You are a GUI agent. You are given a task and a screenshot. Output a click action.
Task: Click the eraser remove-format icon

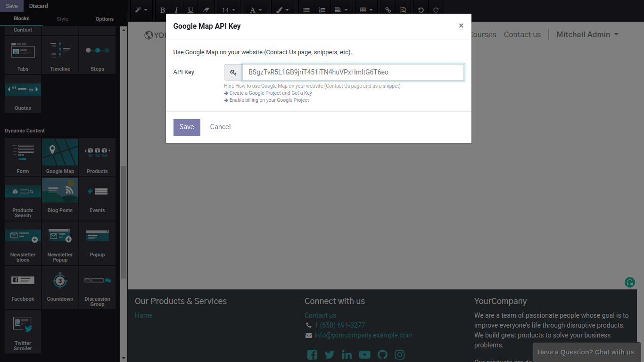pos(206,10)
